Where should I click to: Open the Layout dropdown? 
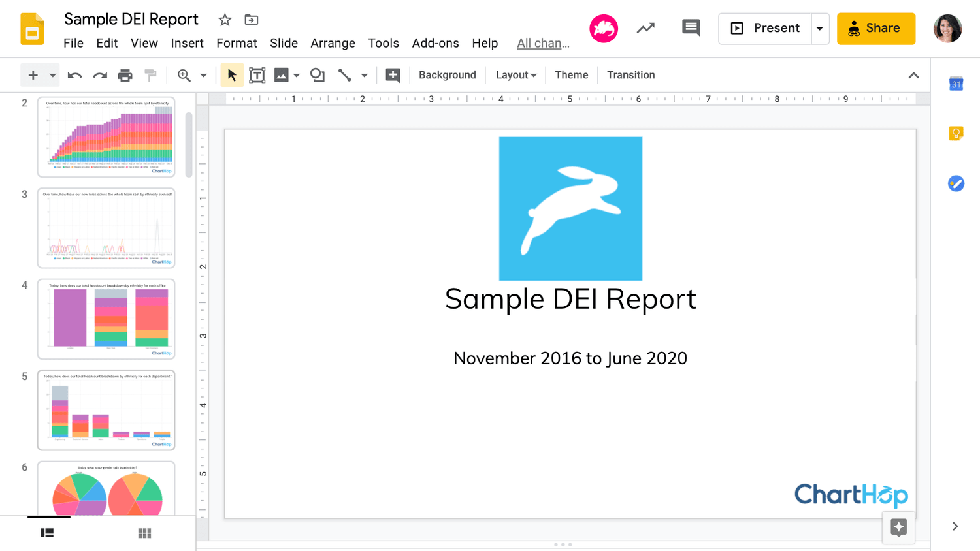coord(515,74)
